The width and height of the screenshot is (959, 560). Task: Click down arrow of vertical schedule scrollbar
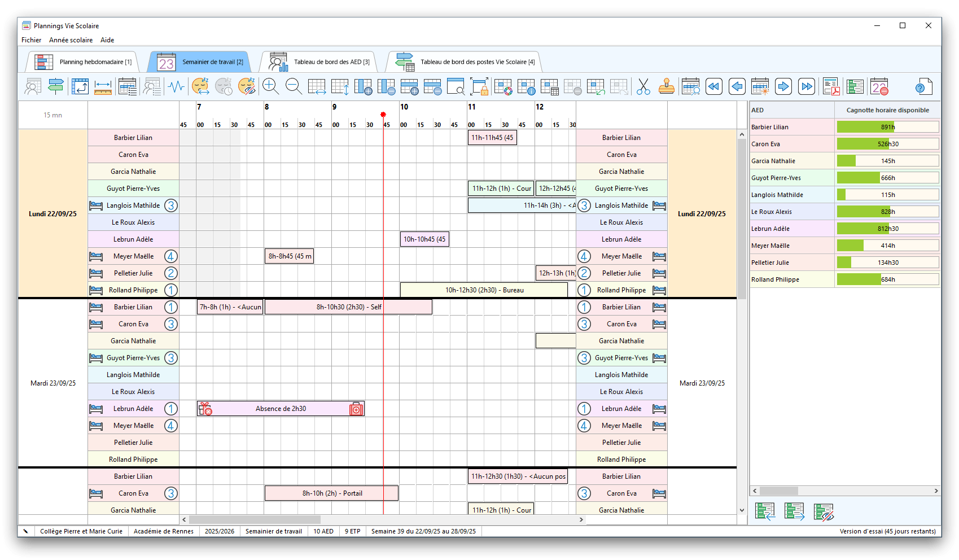coord(742,510)
